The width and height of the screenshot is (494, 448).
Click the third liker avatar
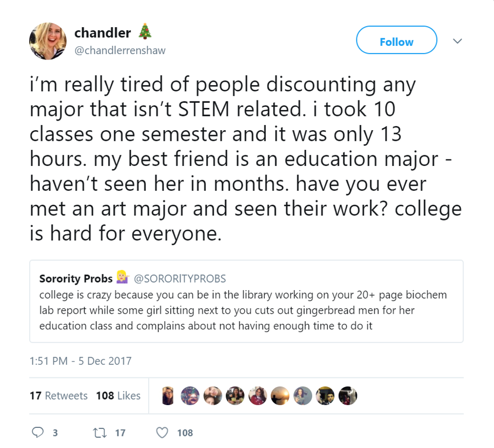pos(213,396)
